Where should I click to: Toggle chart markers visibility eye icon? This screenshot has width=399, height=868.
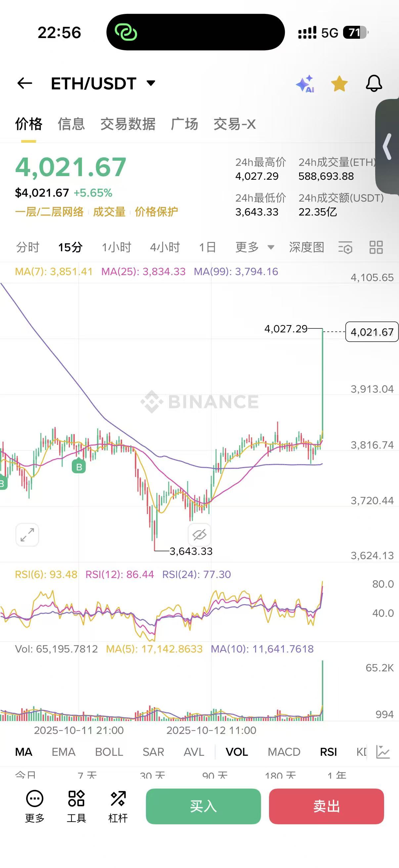point(199,535)
